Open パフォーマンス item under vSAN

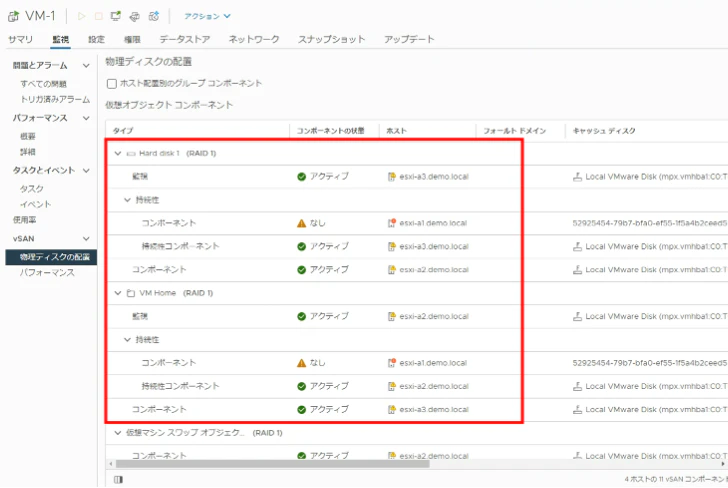pyautogui.click(x=47, y=273)
